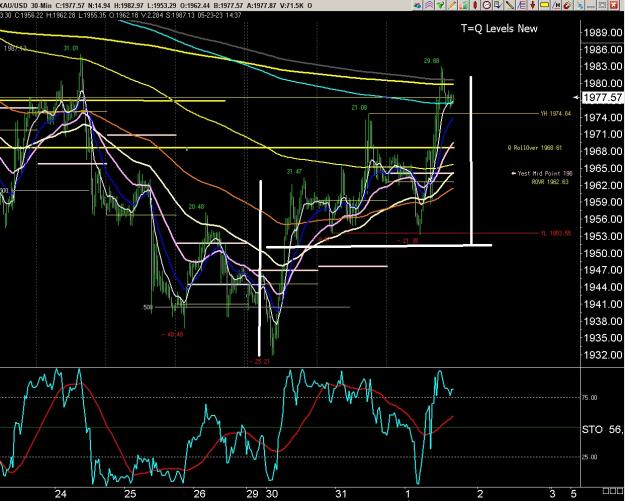The image size is (625, 501).
Task: Select the yellow rectangle drawing tool
Action: click(544, 5)
